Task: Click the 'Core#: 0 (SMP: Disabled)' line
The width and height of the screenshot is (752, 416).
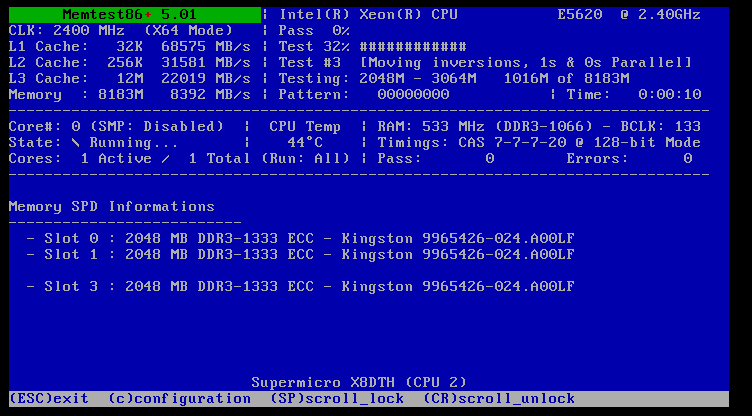Action: (x=117, y=127)
